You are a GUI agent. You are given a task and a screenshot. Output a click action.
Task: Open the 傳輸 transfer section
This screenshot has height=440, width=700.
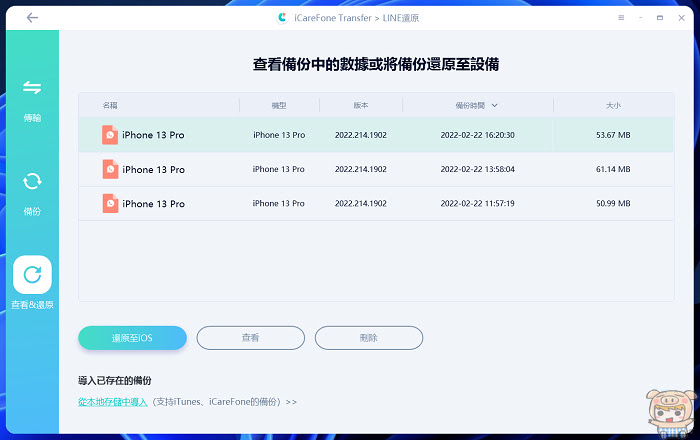(x=32, y=101)
